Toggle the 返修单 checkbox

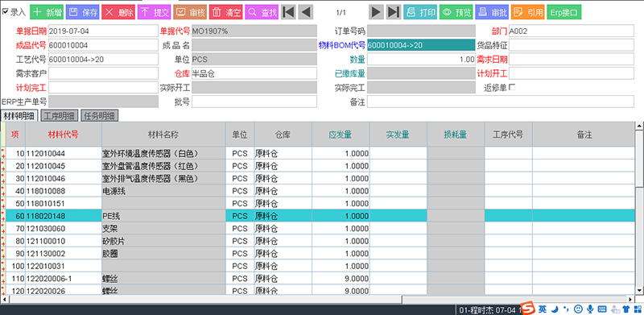click(x=512, y=87)
